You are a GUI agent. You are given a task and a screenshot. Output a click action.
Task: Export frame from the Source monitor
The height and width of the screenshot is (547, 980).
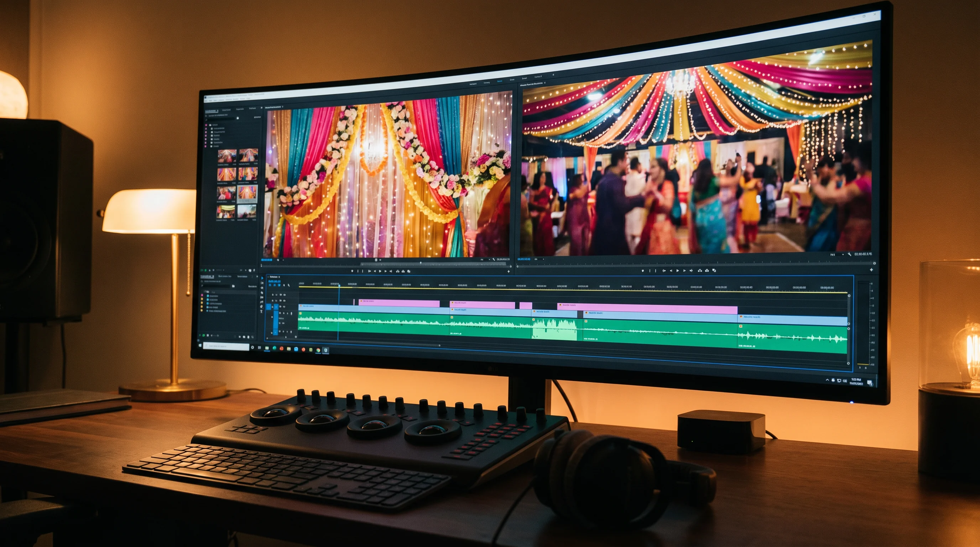409,271
